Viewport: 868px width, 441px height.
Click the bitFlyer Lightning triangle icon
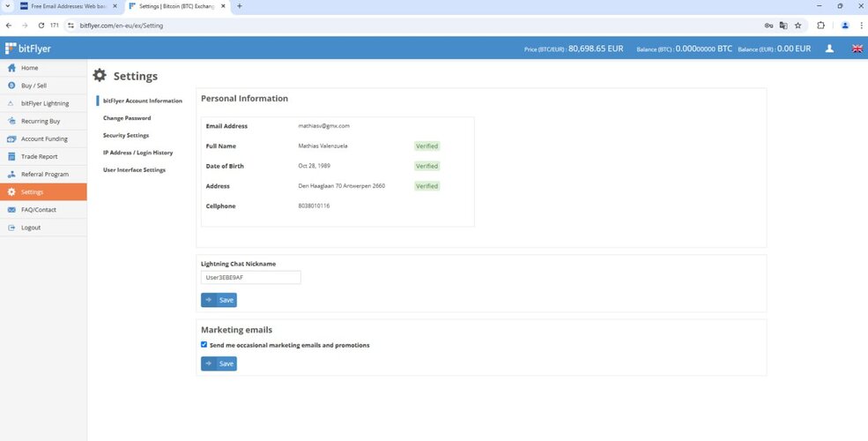[11, 103]
